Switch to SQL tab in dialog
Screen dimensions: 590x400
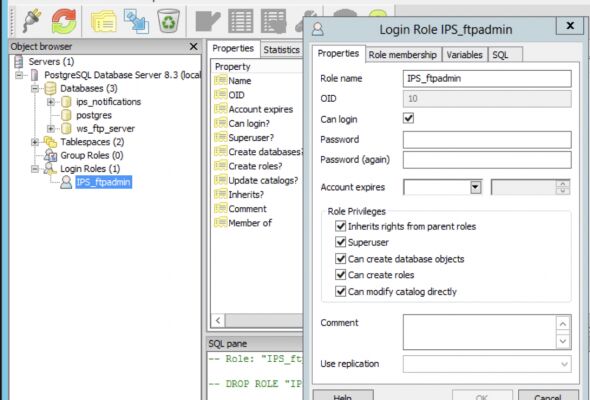coord(505,55)
